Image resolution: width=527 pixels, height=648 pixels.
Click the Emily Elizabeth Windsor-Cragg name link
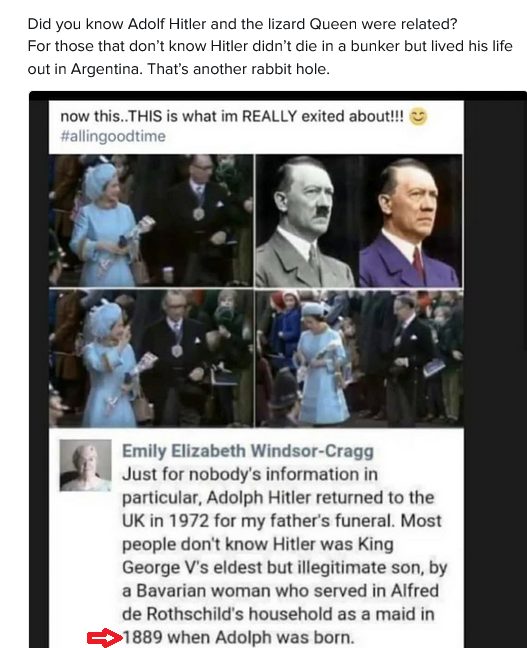(248, 451)
